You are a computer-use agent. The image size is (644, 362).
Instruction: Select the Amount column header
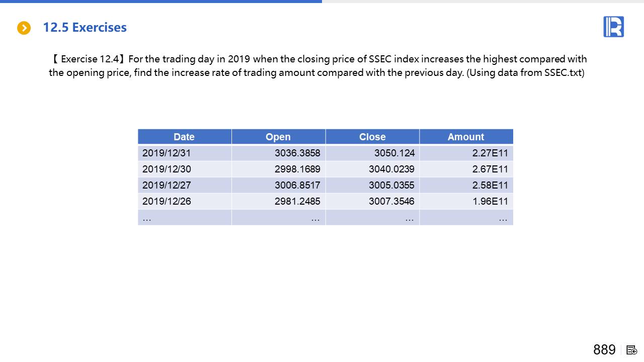pyautogui.click(x=466, y=137)
